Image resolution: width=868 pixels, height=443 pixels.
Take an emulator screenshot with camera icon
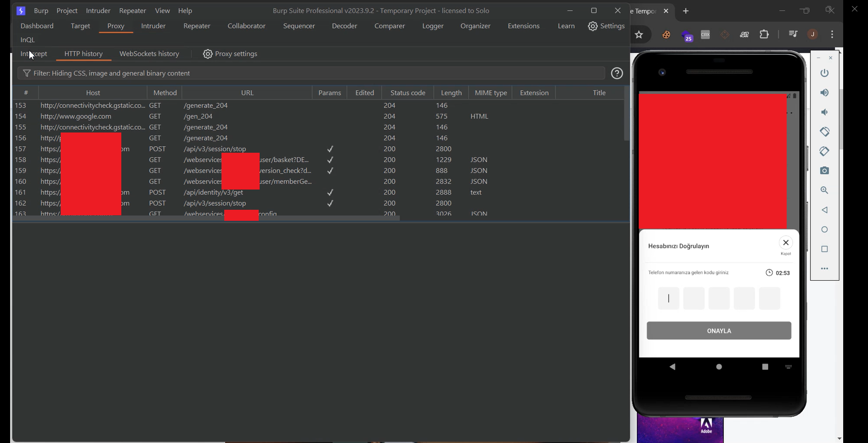824,171
